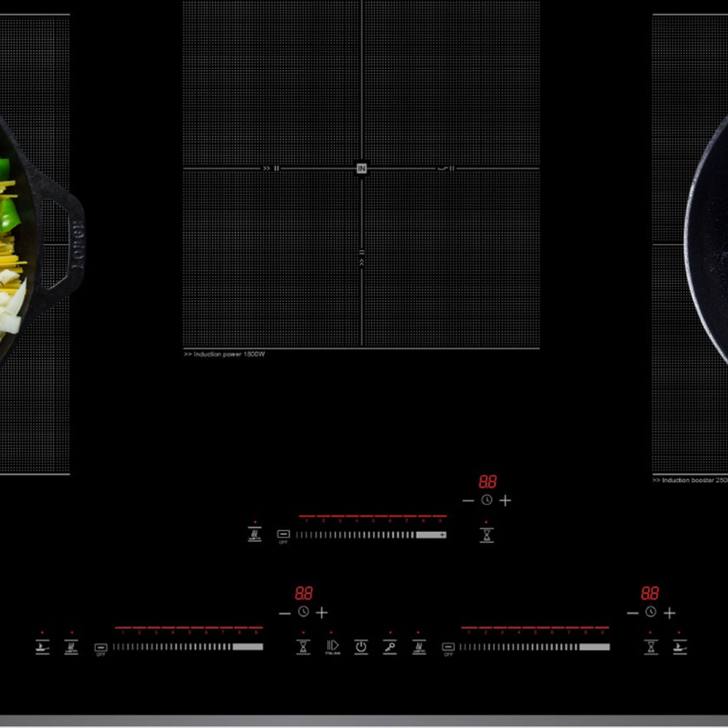
Task: Turn off left zone with OFF button
Action: [x=100, y=646]
